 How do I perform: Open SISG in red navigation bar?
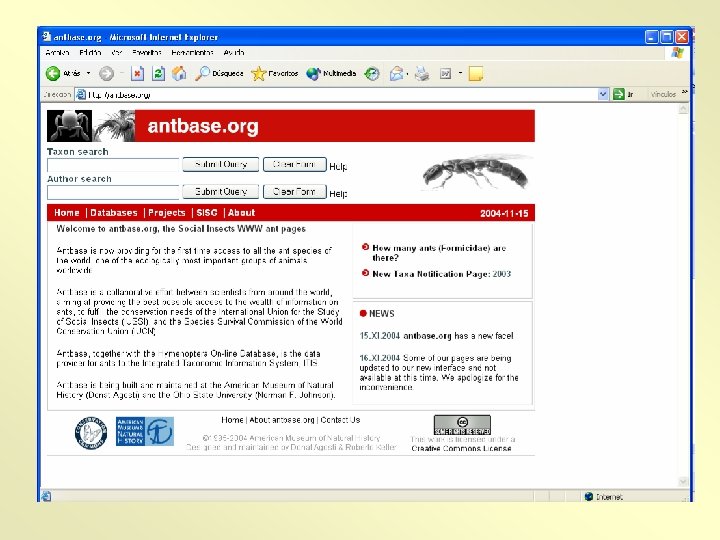[x=207, y=213]
